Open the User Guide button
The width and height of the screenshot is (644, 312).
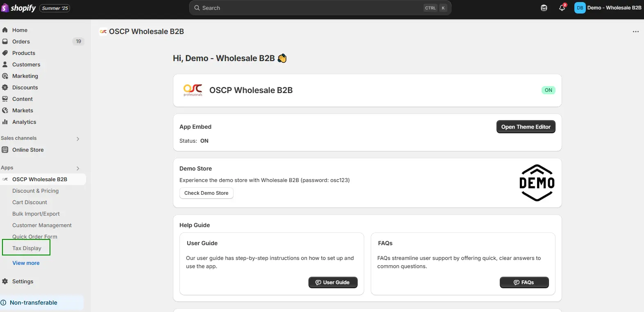tap(333, 282)
